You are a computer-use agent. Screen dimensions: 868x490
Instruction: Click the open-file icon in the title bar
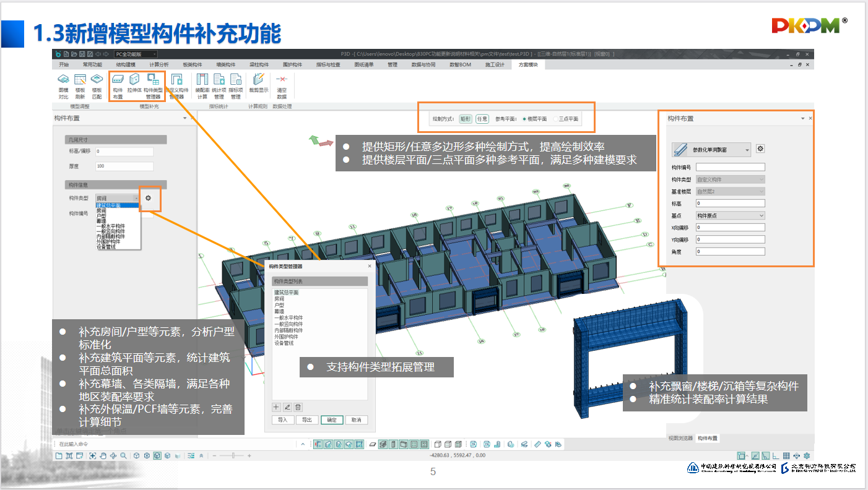[x=74, y=54]
